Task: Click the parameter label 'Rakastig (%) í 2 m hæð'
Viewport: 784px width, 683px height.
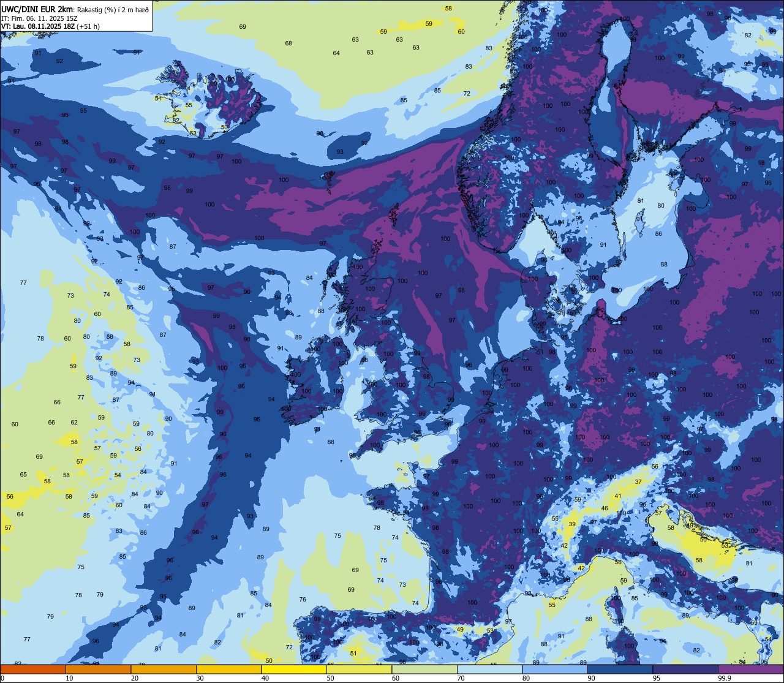Action: click(x=112, y=9)
